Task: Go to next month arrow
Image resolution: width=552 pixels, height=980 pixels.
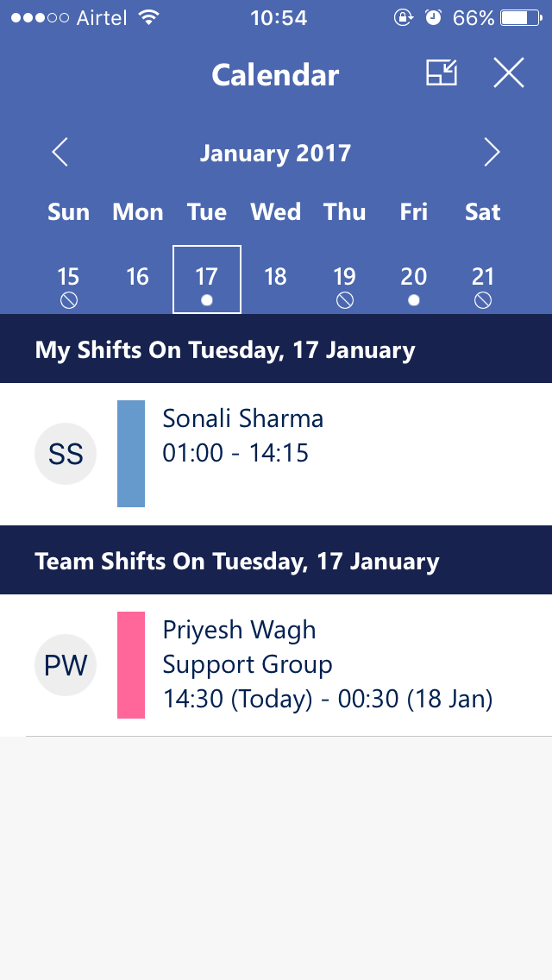Action: pyautogui.click(x=492, y=153)
